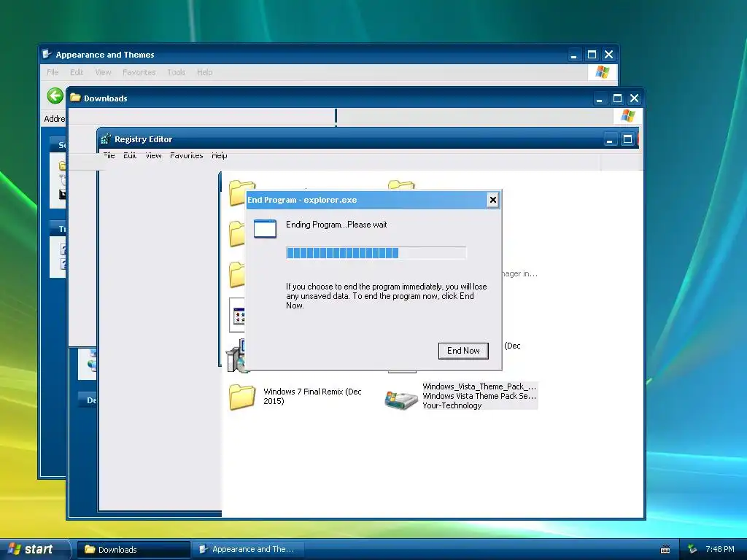The height and width of the screenshot is (560, 747).
Task: Click the 7:48 PM clock
Action: click(x=720, y=549)
